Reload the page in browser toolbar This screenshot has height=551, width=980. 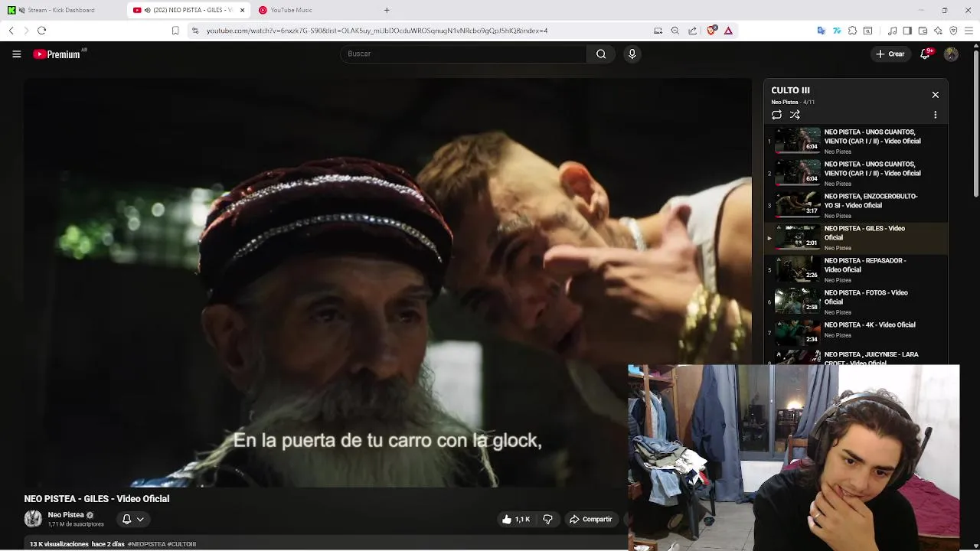(x=41, y=31)
